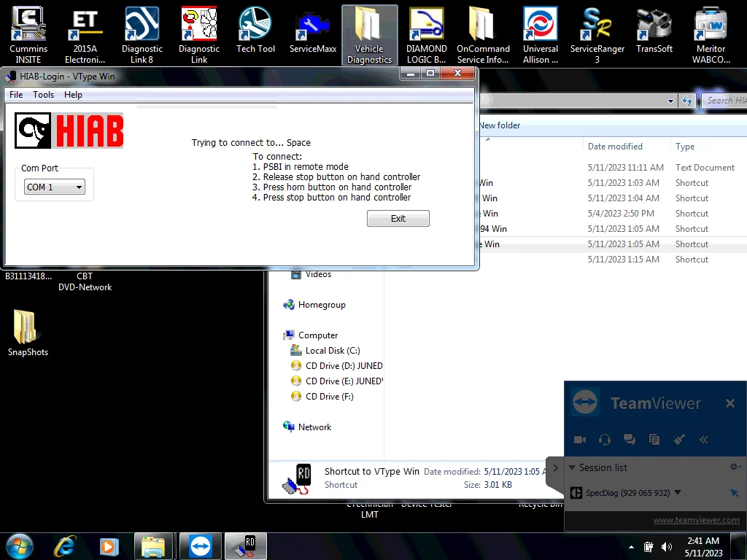This screenshot has width=747, height=560.
Task: Select the TeamViewer whiteboard brush icon
Action: (678, 440)
